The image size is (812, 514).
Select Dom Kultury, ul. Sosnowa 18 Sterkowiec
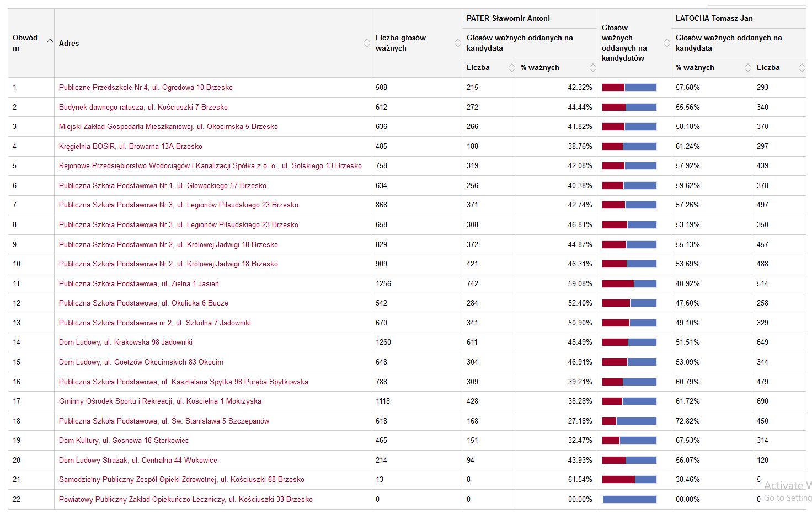point(124,441)
